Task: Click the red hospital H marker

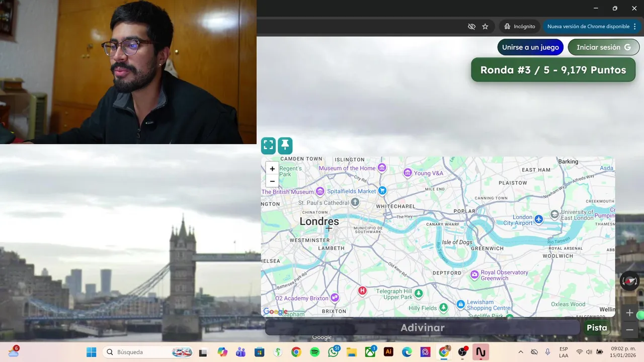Action: click(362, 291)
